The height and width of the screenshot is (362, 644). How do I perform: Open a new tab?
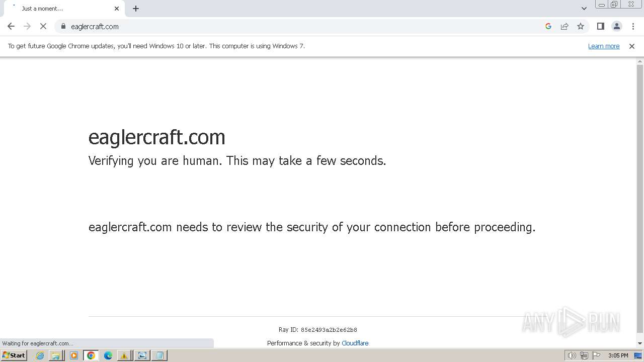tap(136, 9)
